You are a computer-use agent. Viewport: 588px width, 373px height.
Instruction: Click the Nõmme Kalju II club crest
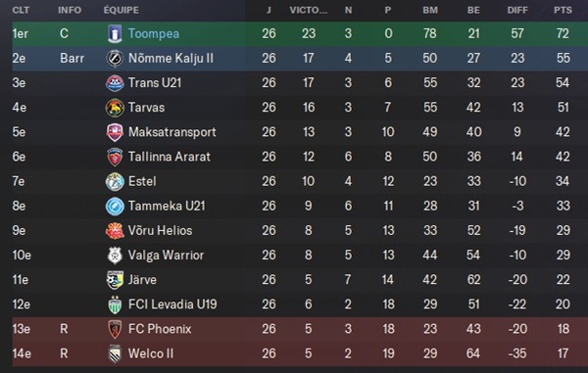pyautogui.click(x=115, y=59)
